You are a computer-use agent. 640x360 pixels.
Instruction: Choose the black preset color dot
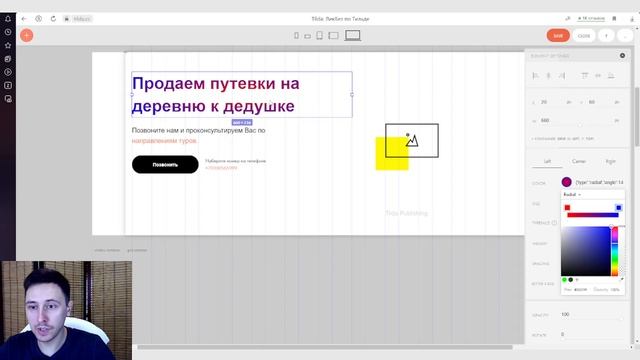(x=571, y=280)
